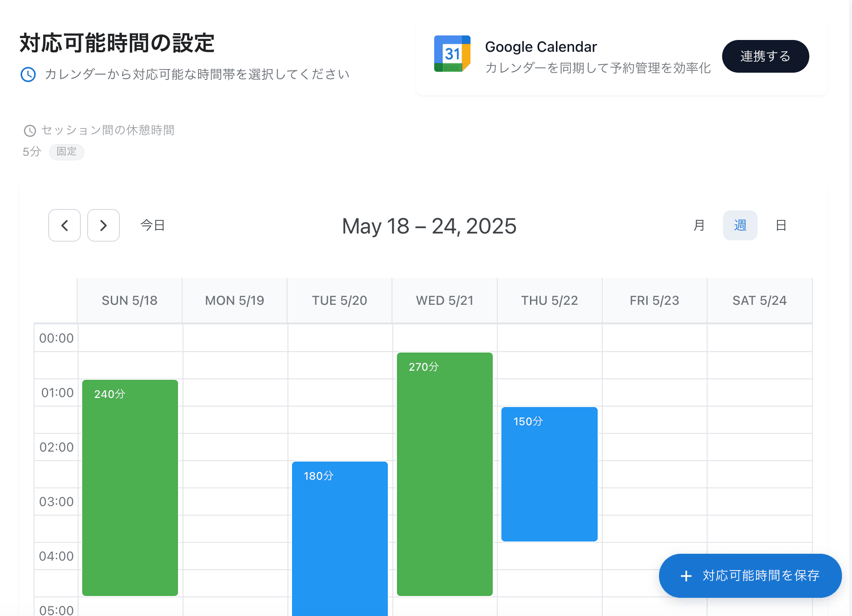
Task: Click the plus icon on the save button
Action: pos(686,576)
